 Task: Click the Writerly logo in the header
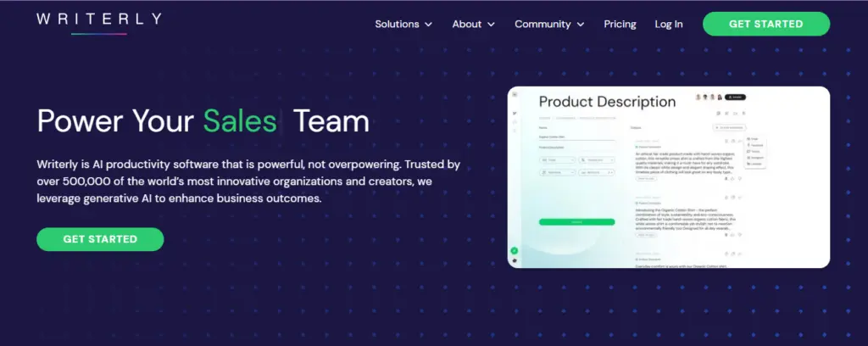pyautogui.click(x=99, y=23)
